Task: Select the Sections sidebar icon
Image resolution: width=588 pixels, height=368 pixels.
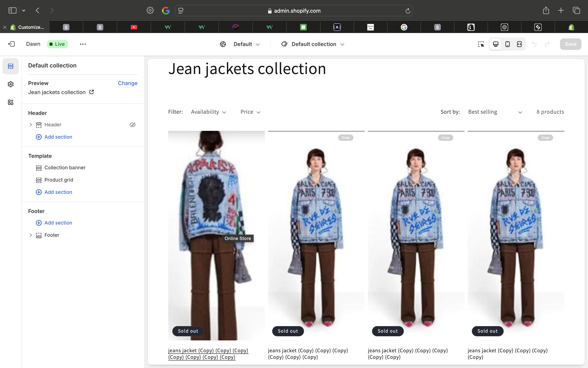Action: coord(10,66)
